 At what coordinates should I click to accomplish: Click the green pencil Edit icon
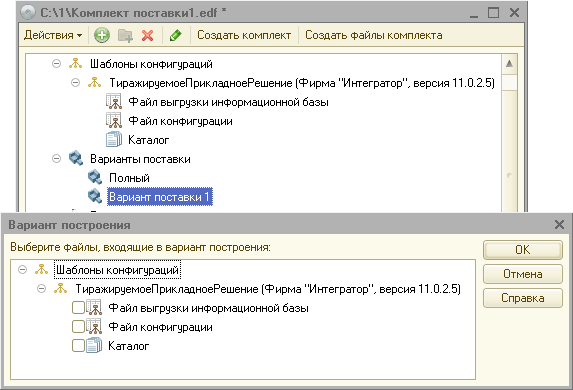tap(176, 35)
